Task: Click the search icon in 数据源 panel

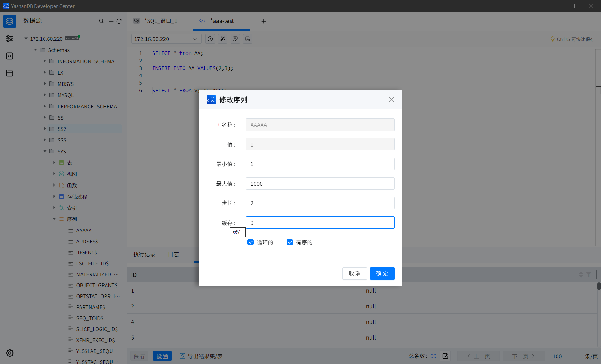Action: tap(101, 21)
